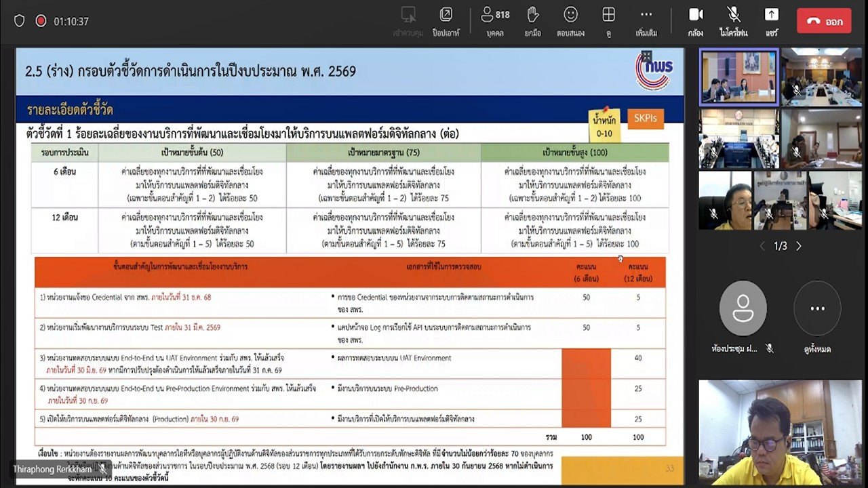Select the highlighted first video thumbnail
The width and height of the screenshot is (868, 488).
[x=739, y=77]
